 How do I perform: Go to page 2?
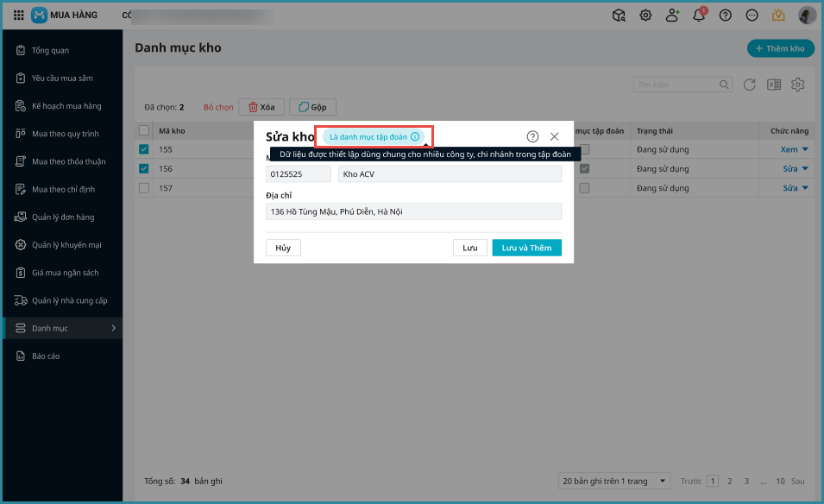pos(729,482)
